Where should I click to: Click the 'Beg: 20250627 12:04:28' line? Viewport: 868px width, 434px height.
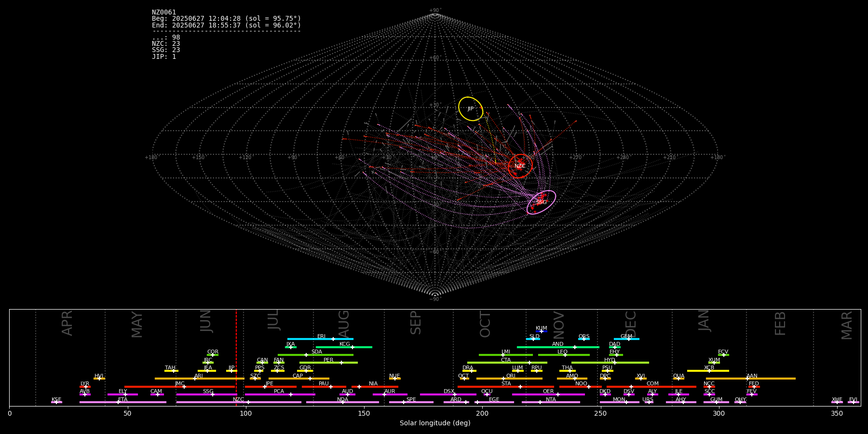(x=226, y=19)
